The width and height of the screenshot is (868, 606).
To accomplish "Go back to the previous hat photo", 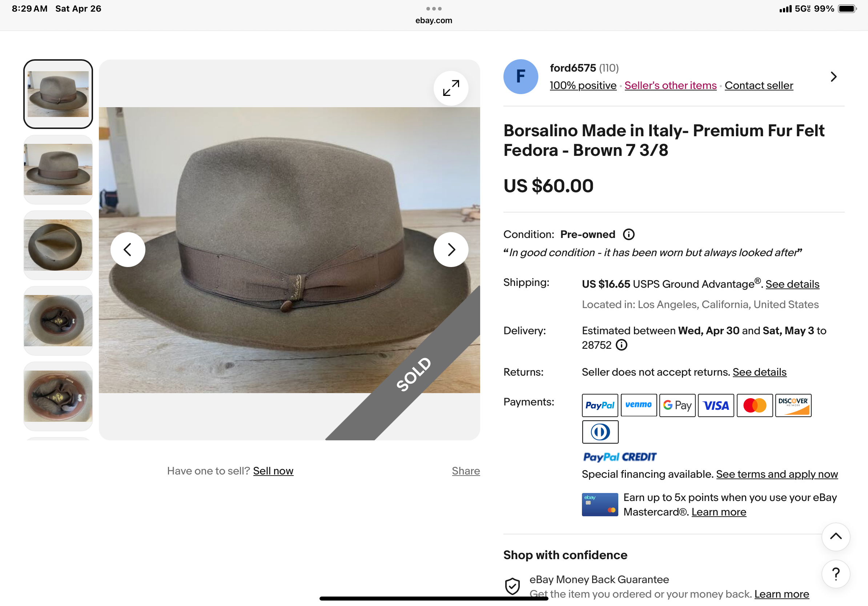I will 128,249.
